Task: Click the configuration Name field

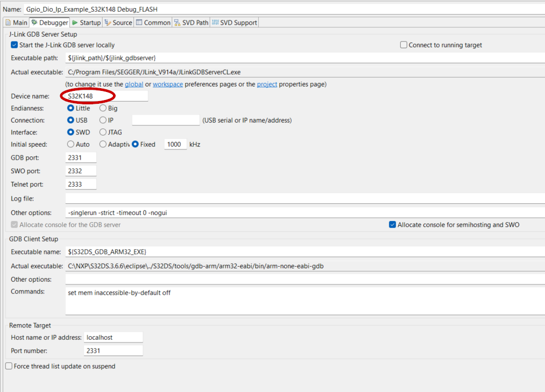Action: [x=284, y=9]
